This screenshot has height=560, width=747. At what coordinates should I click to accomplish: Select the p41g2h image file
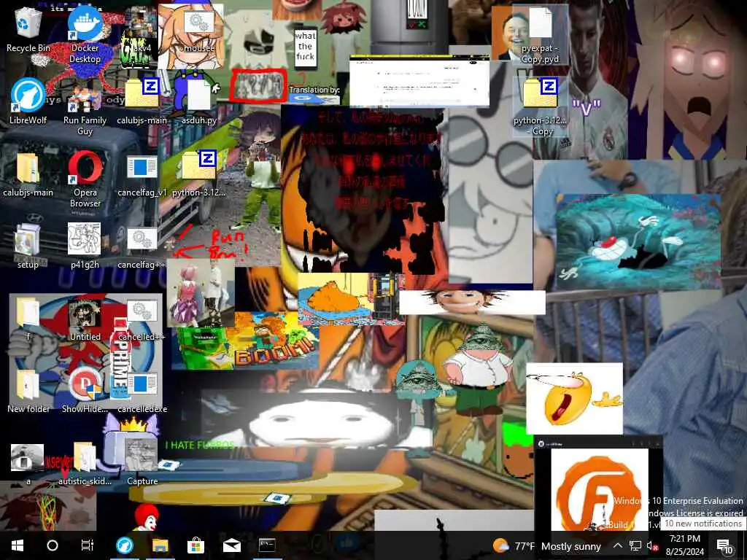(85, 246)
